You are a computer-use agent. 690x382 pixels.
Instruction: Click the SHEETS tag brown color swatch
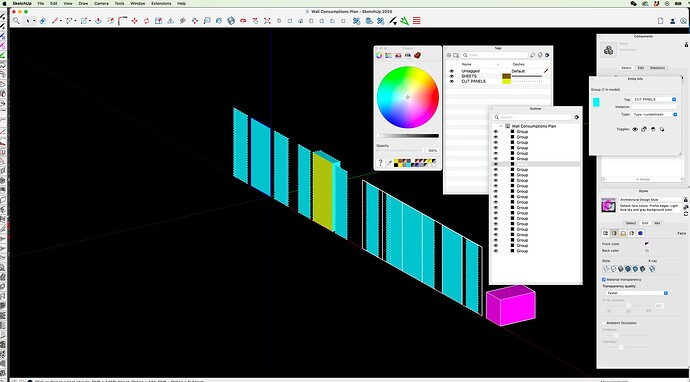(x=506, y=76)
